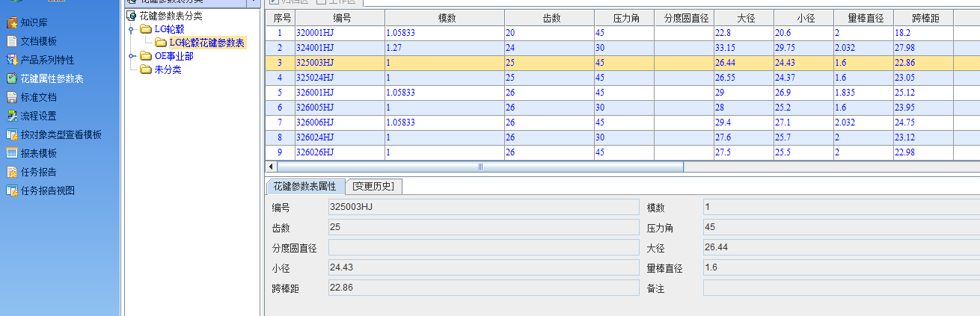Click the 跨棒距 field showing 22.86

coord(484,288)
